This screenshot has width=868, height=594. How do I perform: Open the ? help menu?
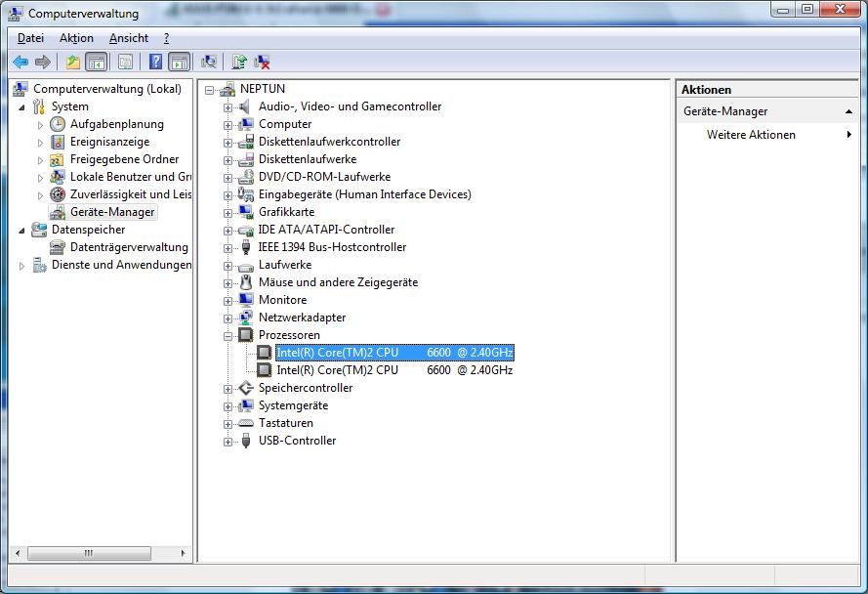pos(166,38)
